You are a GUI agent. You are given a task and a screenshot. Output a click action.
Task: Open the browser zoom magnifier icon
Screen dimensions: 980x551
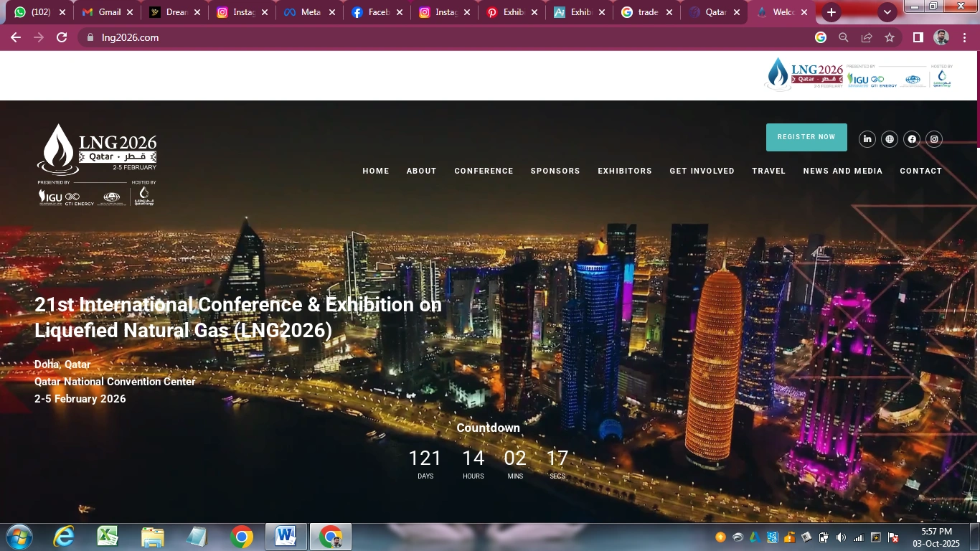[844, 37]
